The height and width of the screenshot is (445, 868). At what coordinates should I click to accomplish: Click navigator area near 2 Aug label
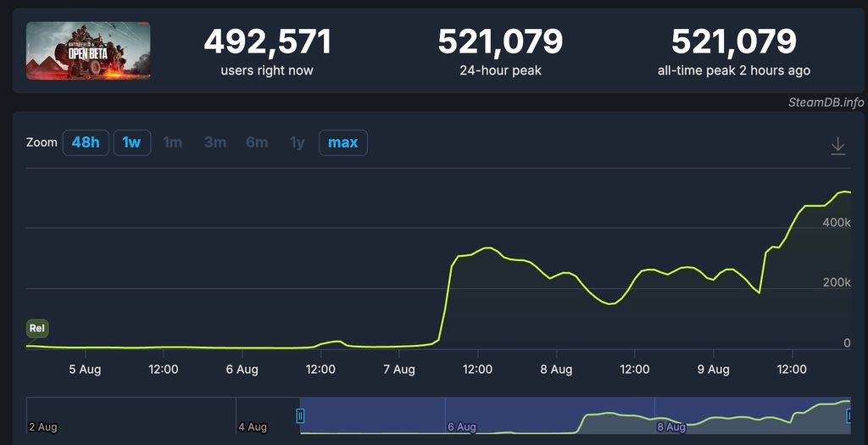pyautogui.click(x=42, y=426)
